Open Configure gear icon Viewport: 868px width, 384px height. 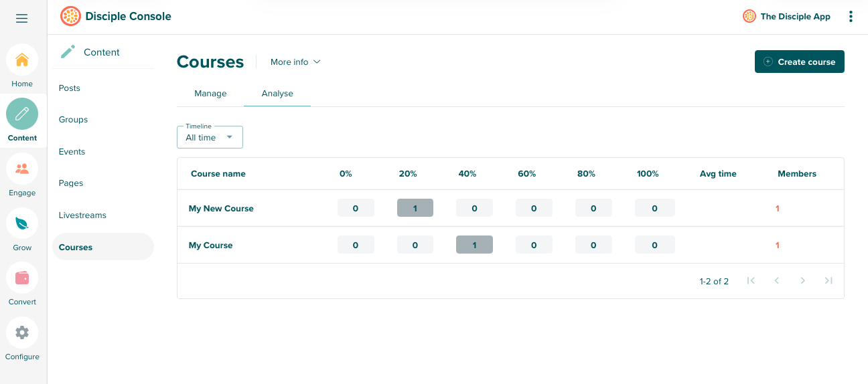point(22,332)
